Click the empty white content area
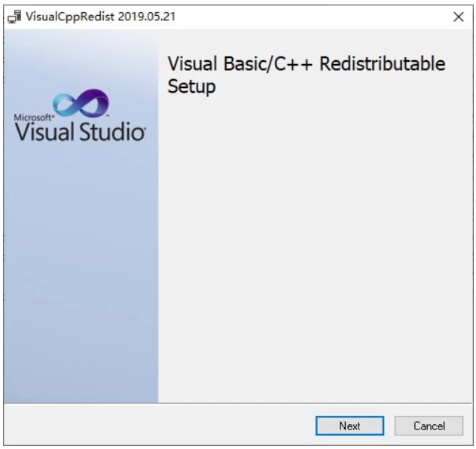Image resolution: width=476 pixels, height=449 pixels. [316, 249]
